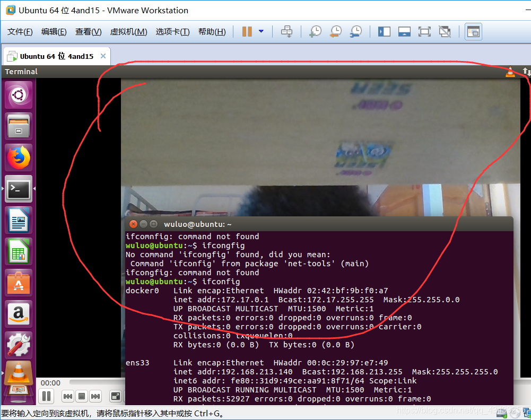Send Ctrl+Alt+Del to the virtual machine
Screen dimensions: 531x420
286,31
